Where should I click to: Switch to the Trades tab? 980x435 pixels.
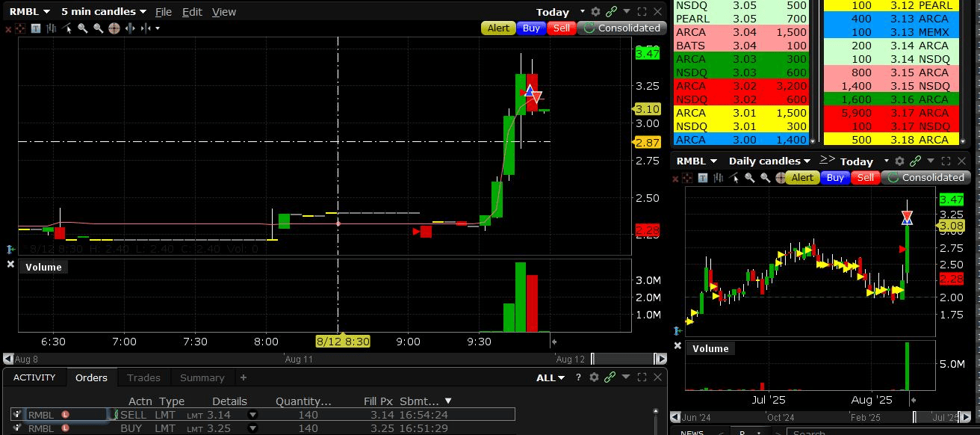pyautogui.click(x=143, y=378)
